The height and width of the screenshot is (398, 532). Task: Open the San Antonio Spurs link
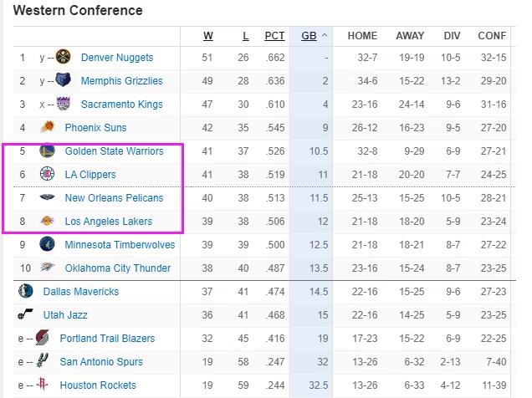100,362
